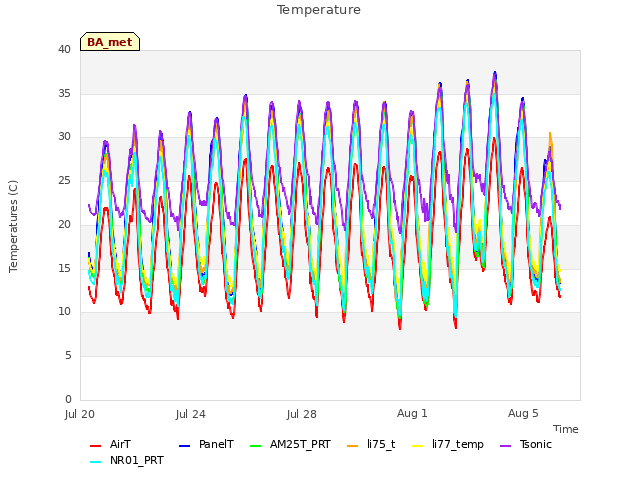Click the Aug 1 x-axis tick
Screen dimensions: 640x480
pos(412,413)
